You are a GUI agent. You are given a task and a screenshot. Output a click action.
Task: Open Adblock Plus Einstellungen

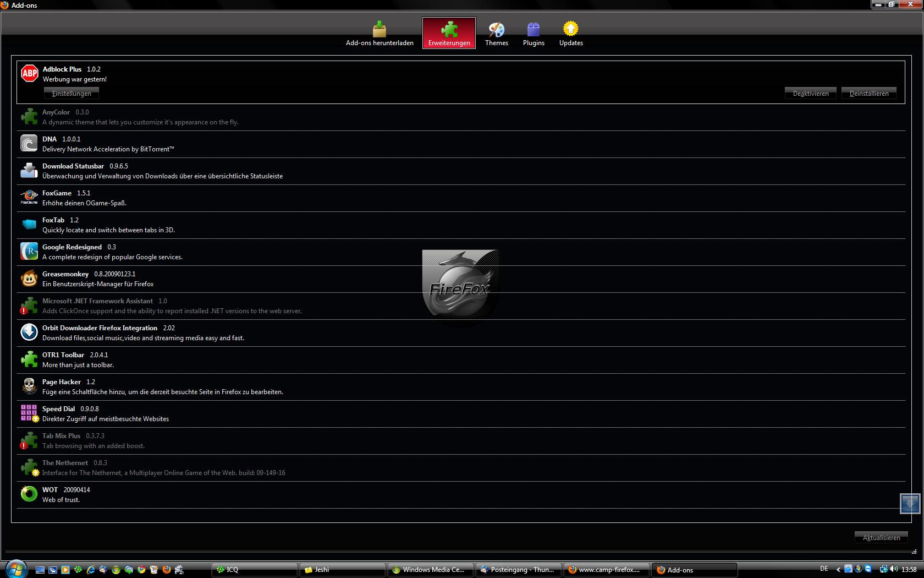coord(71,94)
